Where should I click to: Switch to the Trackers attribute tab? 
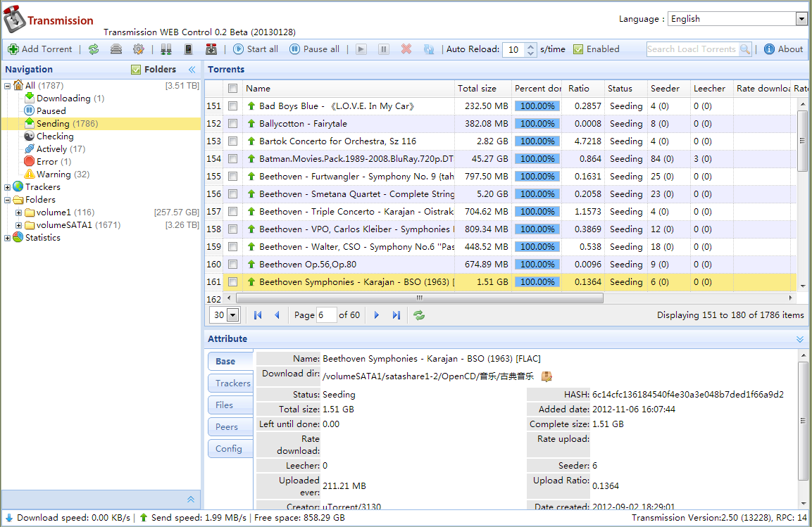[230, 383]
